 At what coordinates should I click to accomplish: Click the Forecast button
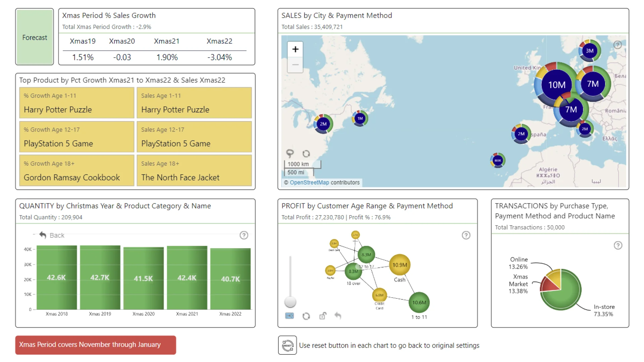click(35, 37)
